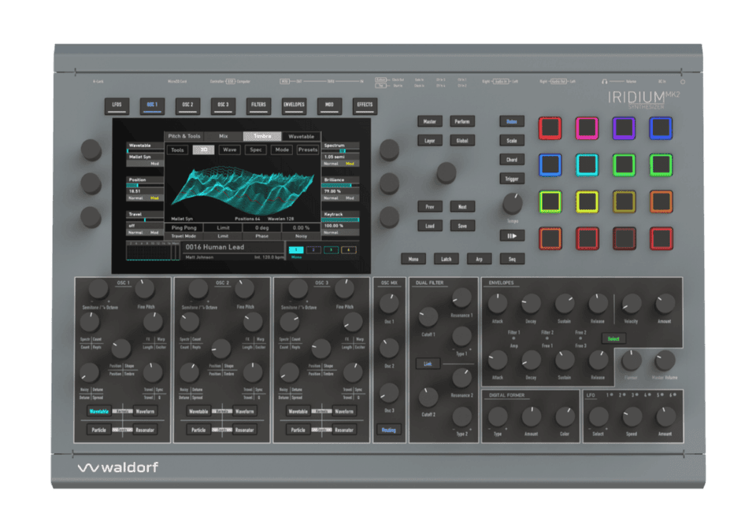
Task: Open the Ping Pong travel mode selector
Action: [183, 227]
